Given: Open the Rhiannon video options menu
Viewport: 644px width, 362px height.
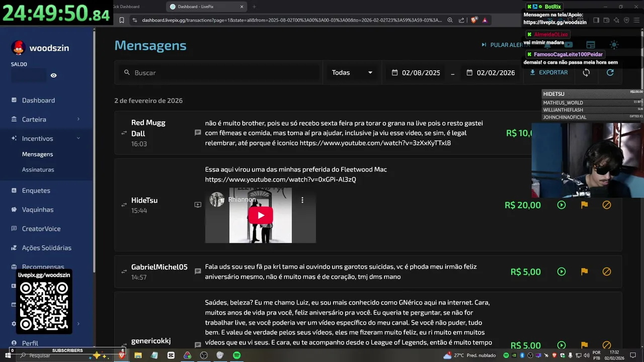Looking at the screenshot, I should pos(302,200).
